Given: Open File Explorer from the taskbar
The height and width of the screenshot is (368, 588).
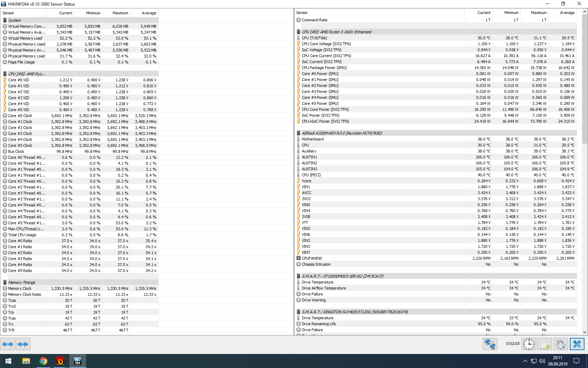Looking at the screenshot, I should (x=26, y=361).
